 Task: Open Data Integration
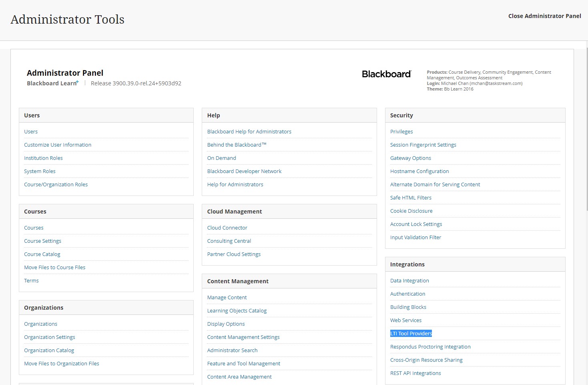point(409,280)
